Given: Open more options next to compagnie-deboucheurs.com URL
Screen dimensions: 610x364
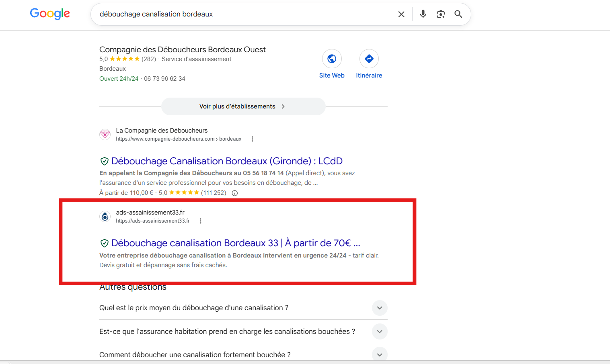Looking at the screenshot, I should point(253,139).
